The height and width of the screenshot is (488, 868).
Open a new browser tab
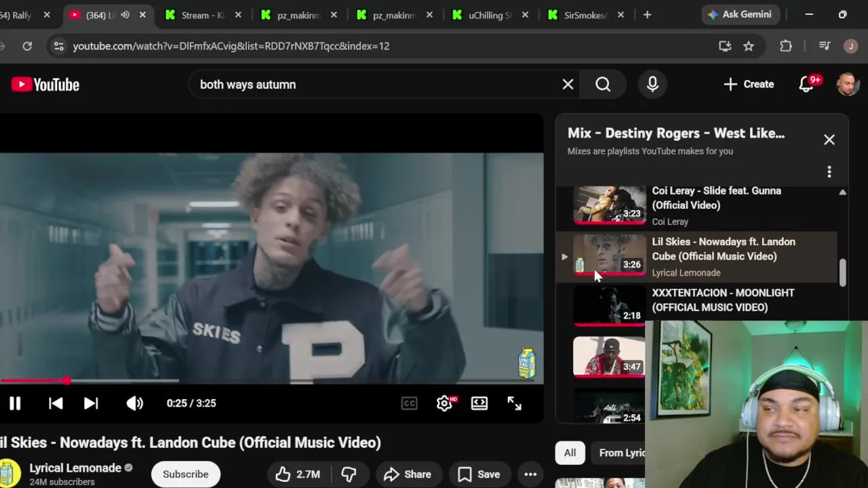[x=647, y=15]
